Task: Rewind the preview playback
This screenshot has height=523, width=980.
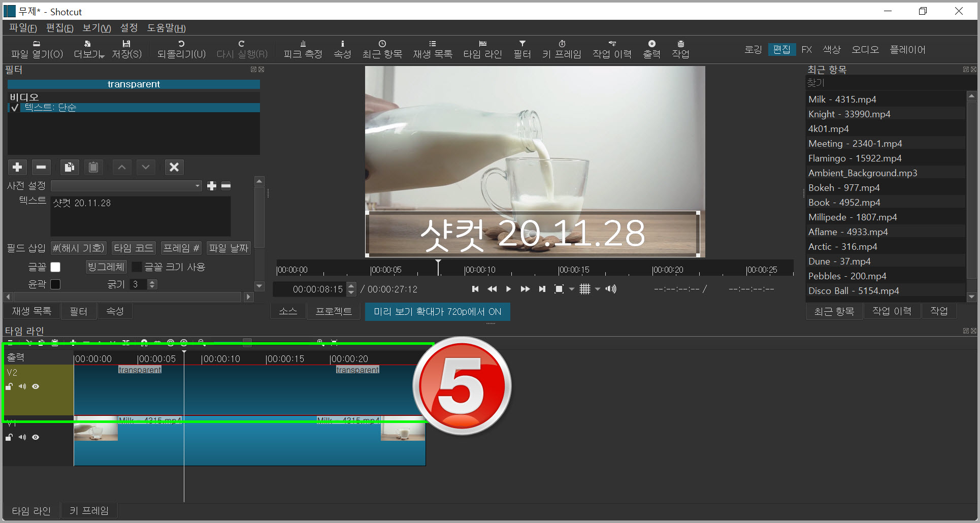Action: (492, 289)
